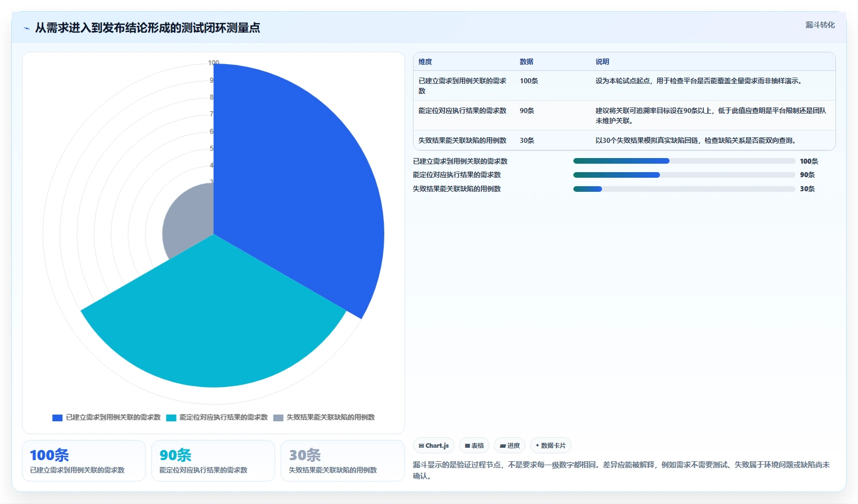Click progress label 能定位对应执行结果的需求数
The height and width of the screenshot is (504, 858).
(457, 175)
